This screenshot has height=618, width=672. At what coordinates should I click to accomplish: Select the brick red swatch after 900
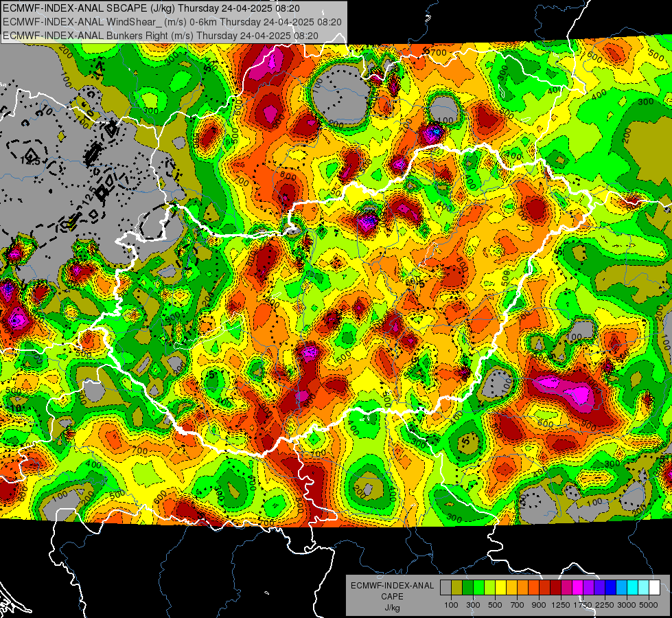click(545, 588)
